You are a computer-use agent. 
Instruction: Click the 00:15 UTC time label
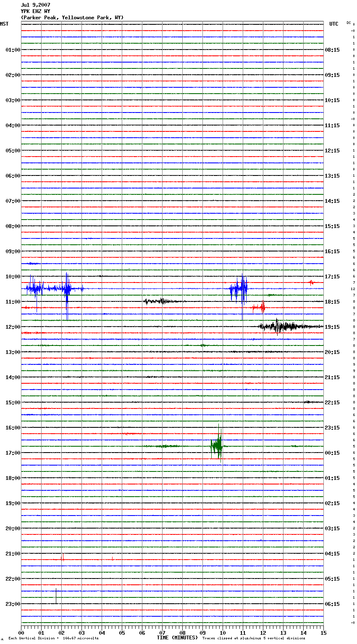[332, 453]
